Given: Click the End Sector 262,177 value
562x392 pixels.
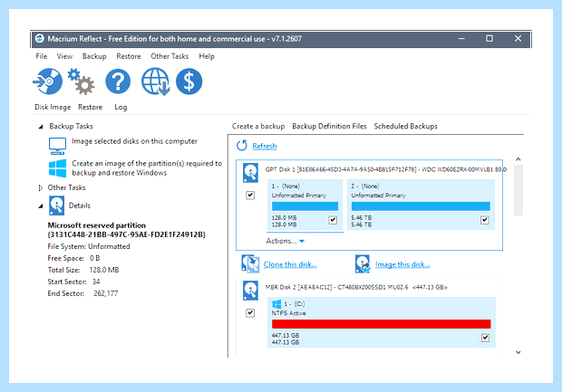Looking at the screenshot, I should pos(106,293).
